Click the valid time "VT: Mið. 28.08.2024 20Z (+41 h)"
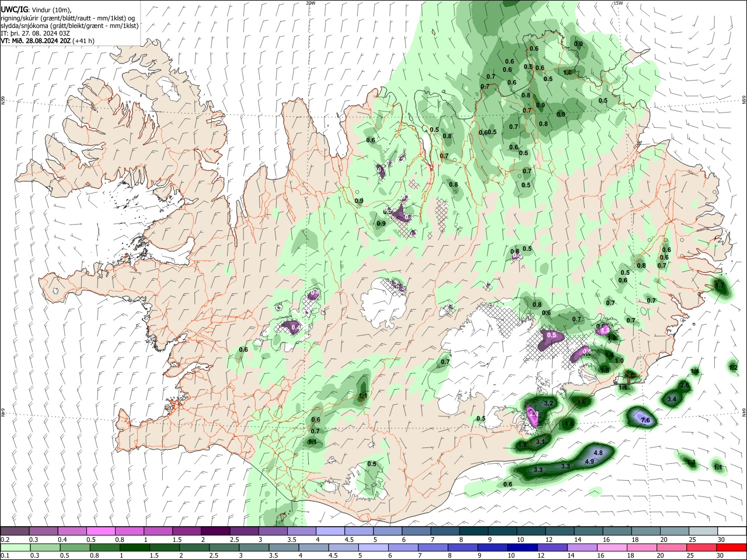The width and height of the screenshot is (747, 560). point(48,41)
